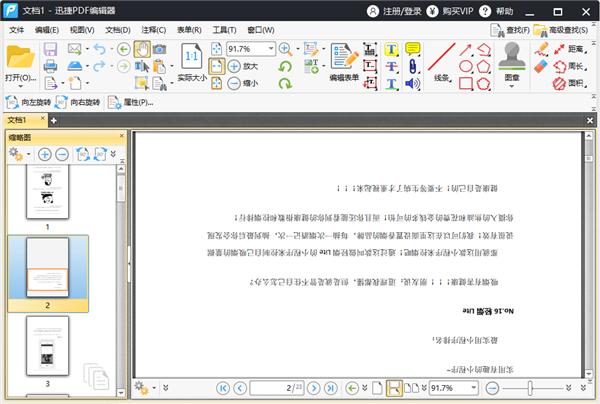Viewport: 600px width, 404px height.
Task: Select the underline text tool
Action: [391, 83]
